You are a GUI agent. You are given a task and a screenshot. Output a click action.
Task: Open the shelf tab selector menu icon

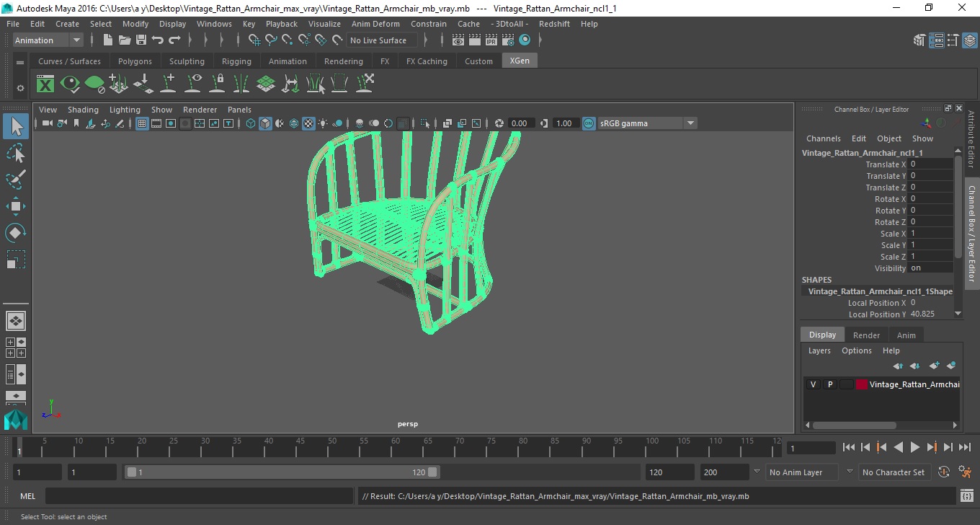pos(20,61)
